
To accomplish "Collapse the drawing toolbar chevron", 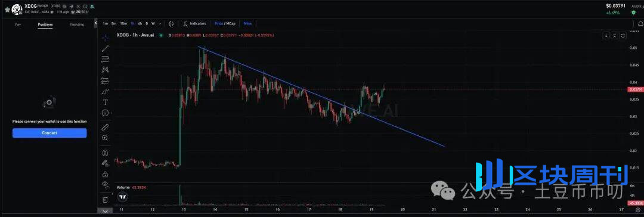I will coord(105,211).
